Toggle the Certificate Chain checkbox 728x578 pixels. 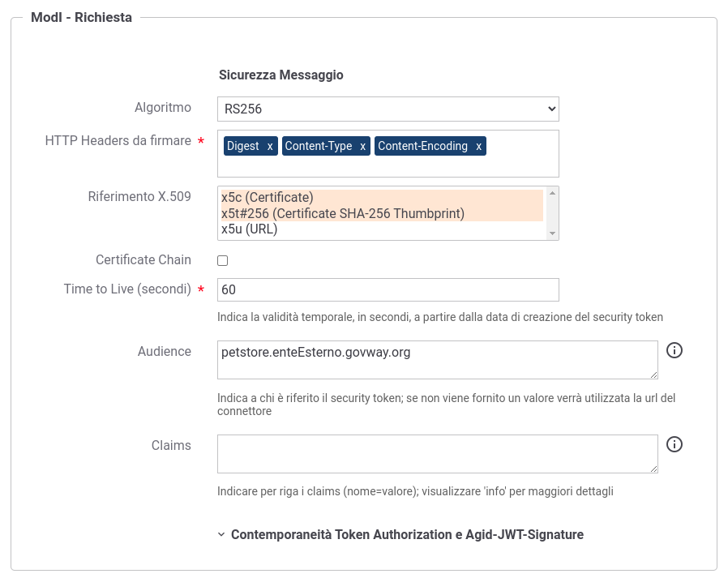coord(223,260)
